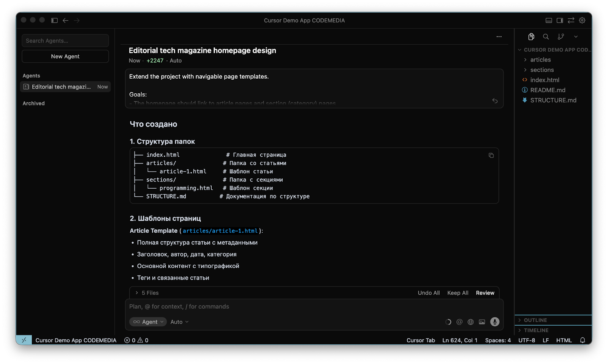
Task: Toggle the left sidebar panel
Action: (x=54, y=20)
